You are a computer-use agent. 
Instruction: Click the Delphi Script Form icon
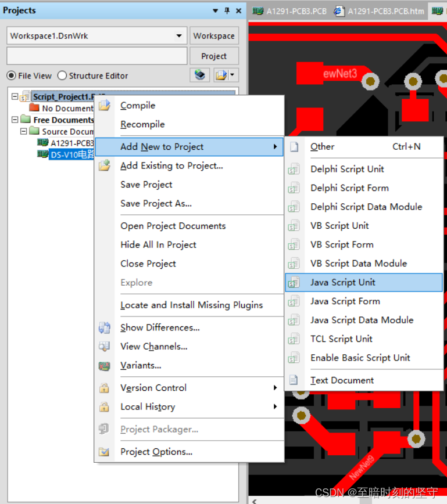(294, 188)
